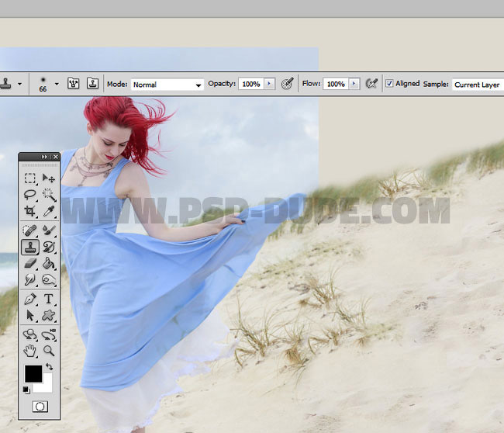Select the Pen tool

click(x=30, y=300)
